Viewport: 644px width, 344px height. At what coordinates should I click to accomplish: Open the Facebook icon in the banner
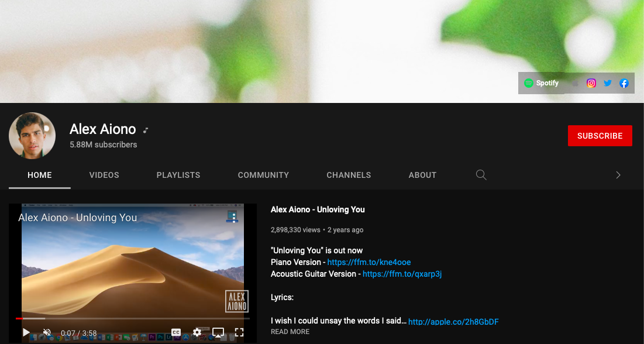tap(624, 84)
